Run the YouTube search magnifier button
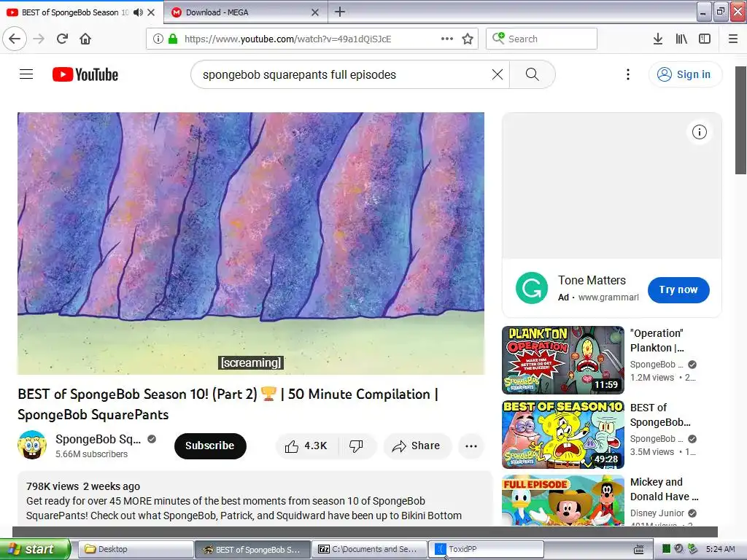Image resolution: width=747 pixels, height=560 pixels. [532, 74]
